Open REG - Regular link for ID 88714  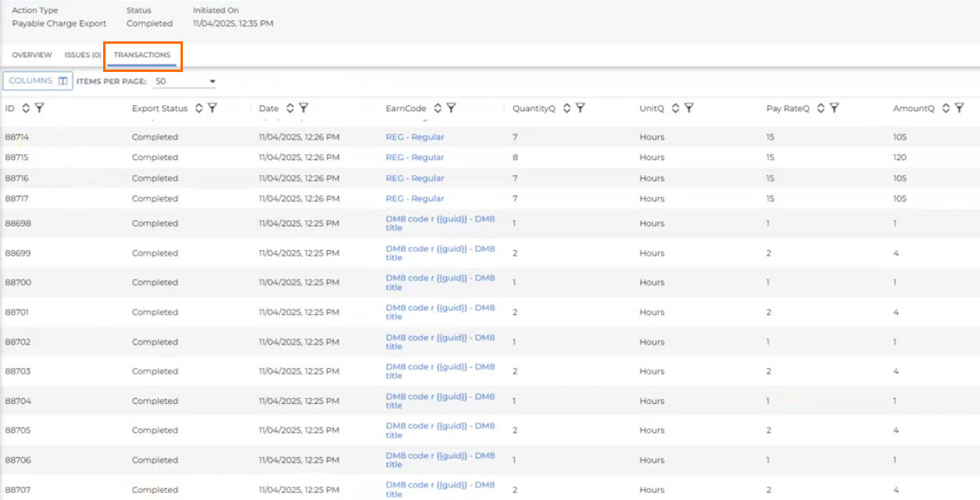click(414, 137)
